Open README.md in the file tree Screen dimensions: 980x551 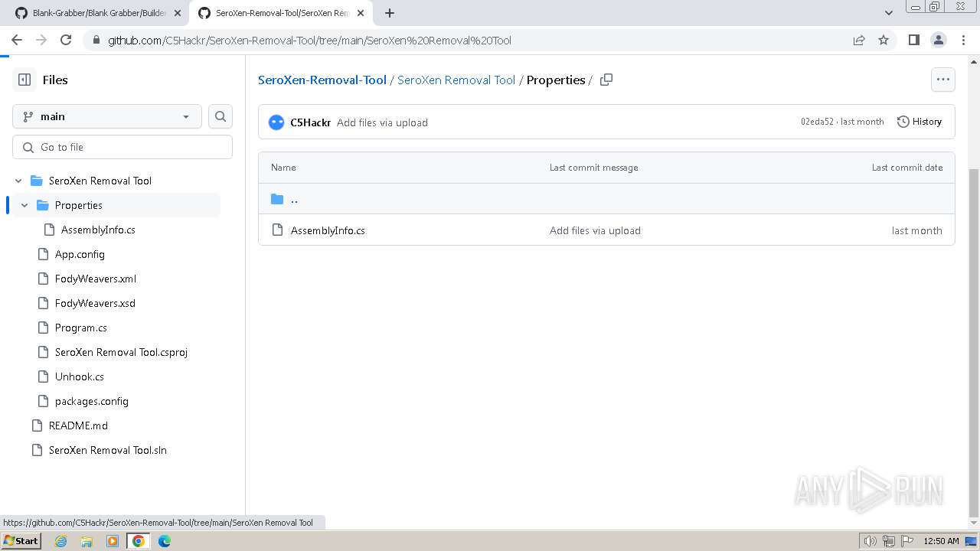point(78,425)
